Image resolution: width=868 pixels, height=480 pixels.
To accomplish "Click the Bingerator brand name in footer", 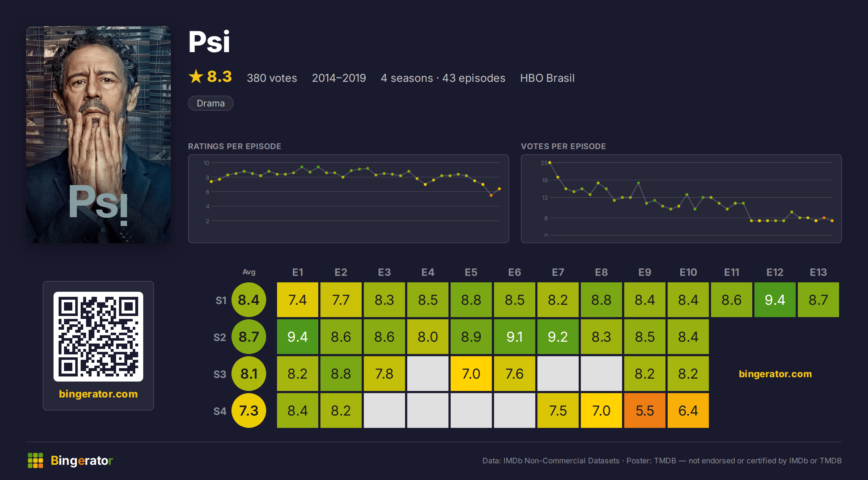I will [82, 460].
